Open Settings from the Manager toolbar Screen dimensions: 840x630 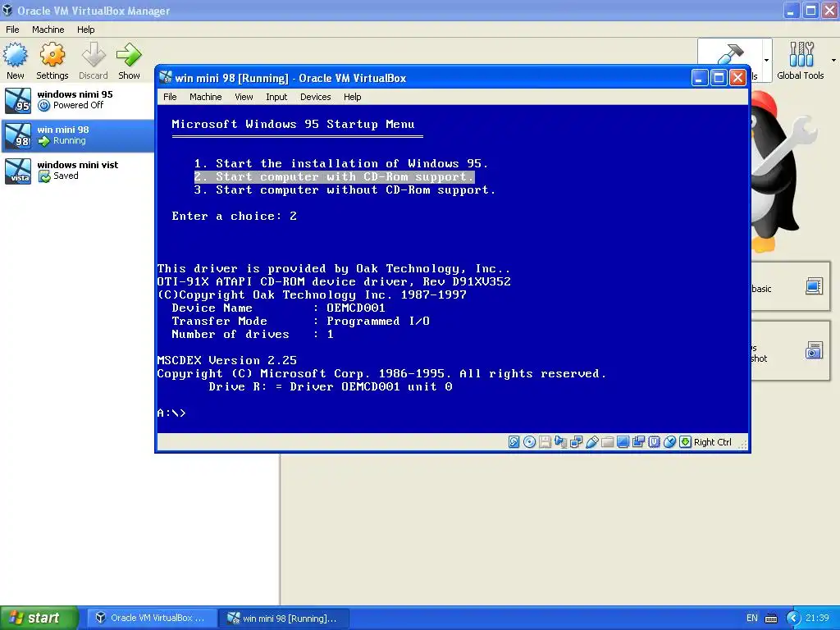coord(52,61)
